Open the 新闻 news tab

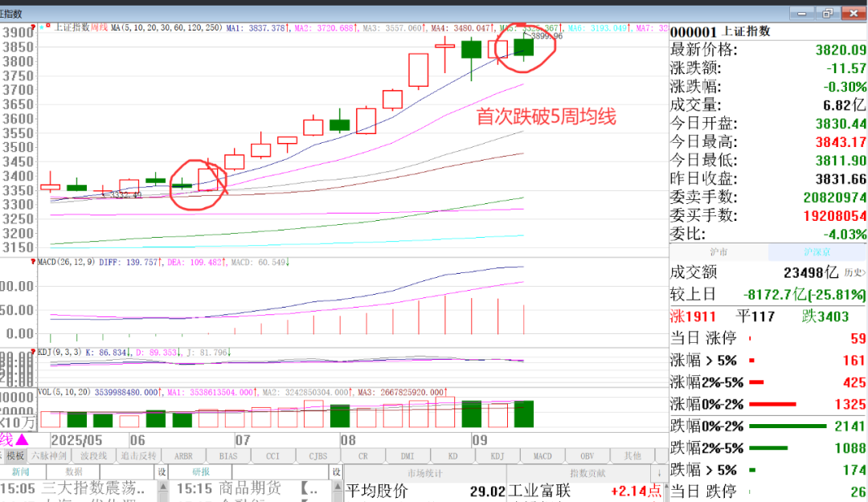(x=20, y=472)
